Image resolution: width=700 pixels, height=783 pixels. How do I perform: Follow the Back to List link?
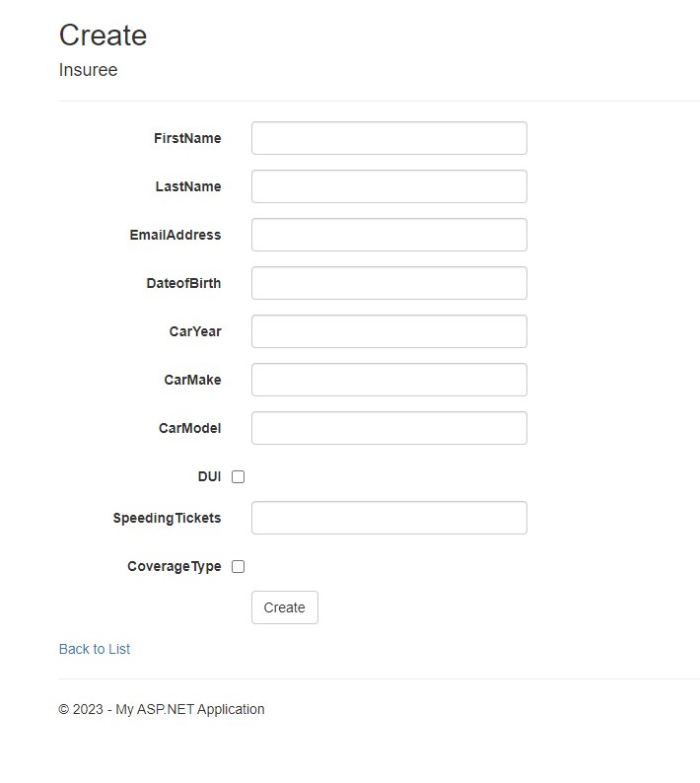(95, 649)
